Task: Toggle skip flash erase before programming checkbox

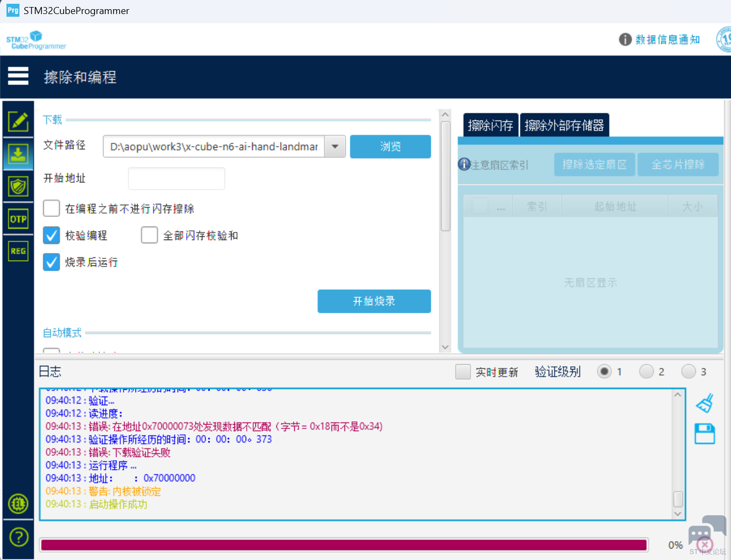Action: tap(51, 208)
